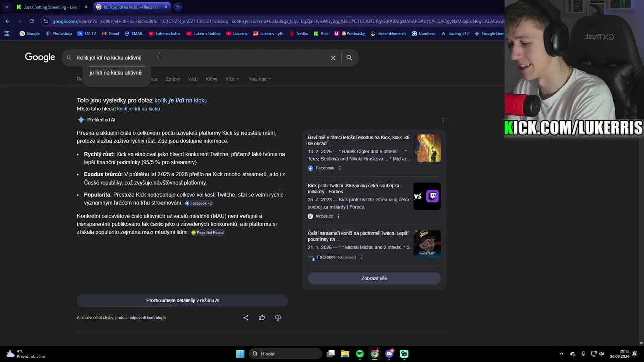The image size is (644, 362).
Task: Open Gmail bookmark
Action: [x=110, y=34]
